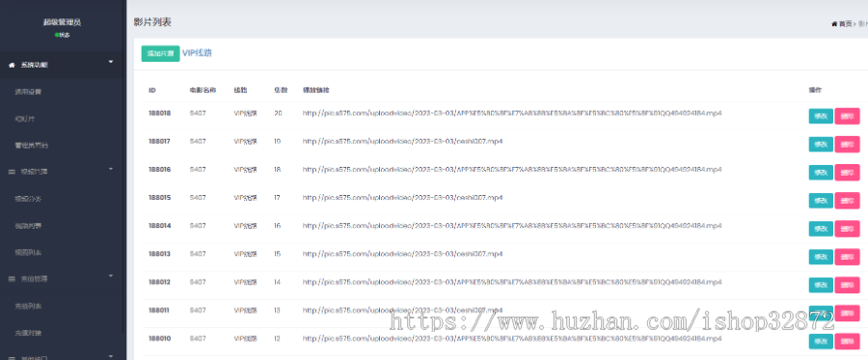Click 删除 for row ID 188010
868x360 pixels.
click(847, 341)
